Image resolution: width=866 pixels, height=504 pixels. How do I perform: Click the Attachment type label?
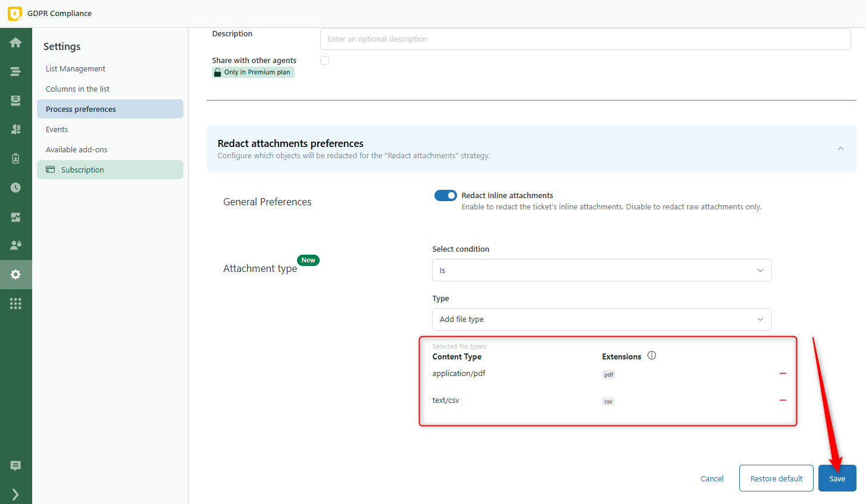(x=260, y=268)
